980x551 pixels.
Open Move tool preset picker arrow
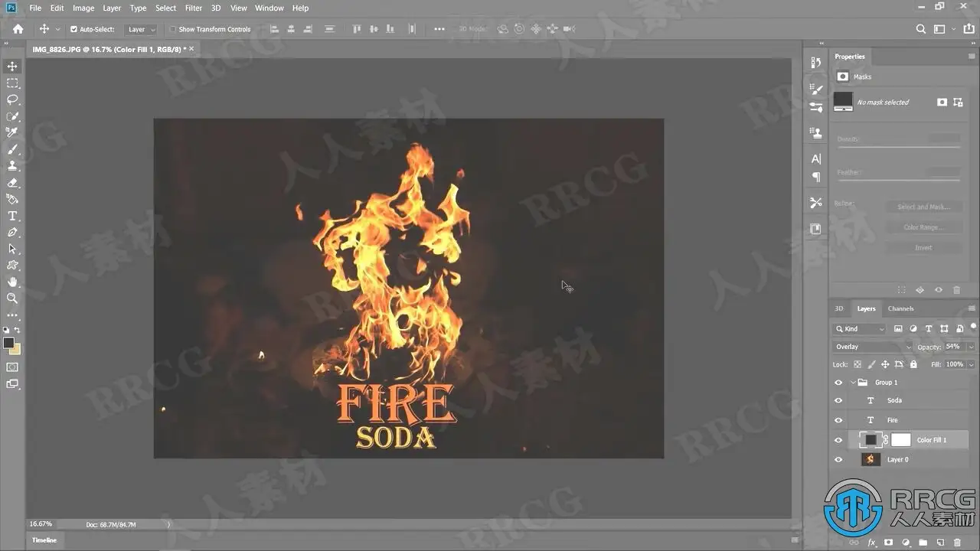click(x=57, y=29)
